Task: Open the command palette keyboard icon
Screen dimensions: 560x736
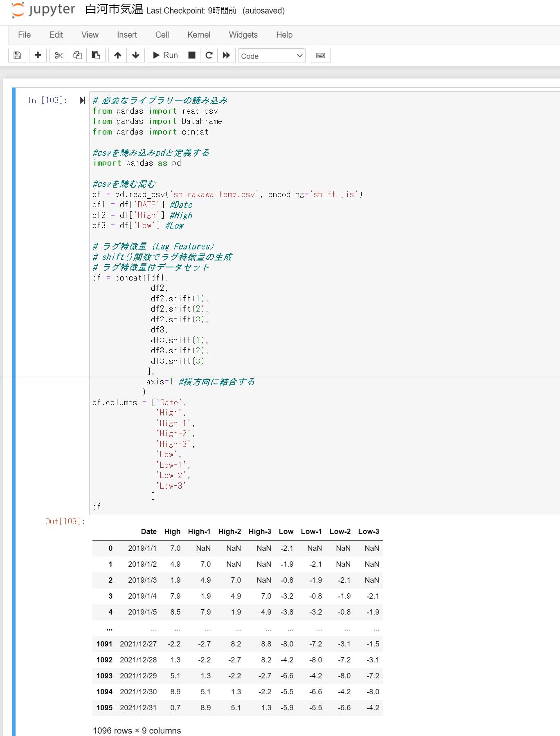Action: click(321, 55)
